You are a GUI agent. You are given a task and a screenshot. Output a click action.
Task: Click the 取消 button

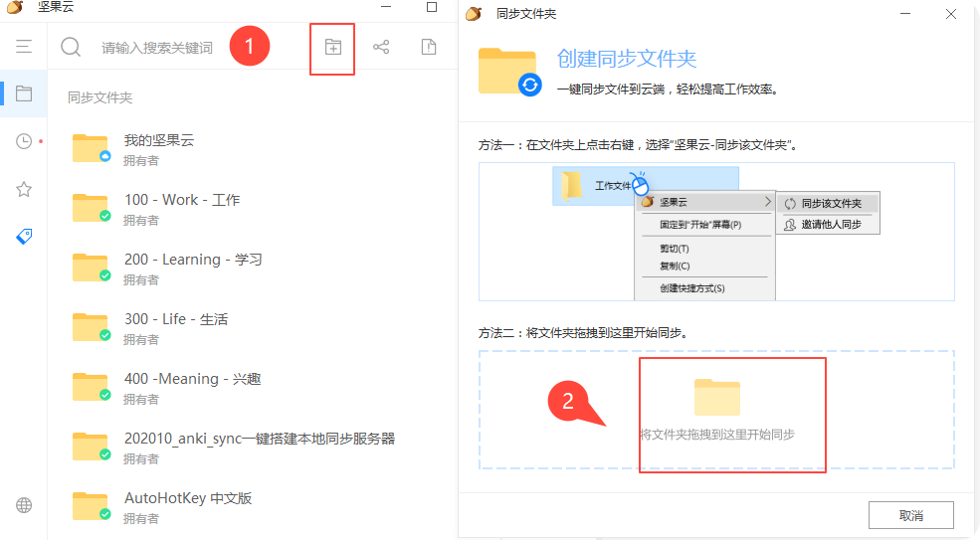click(910, 515)
